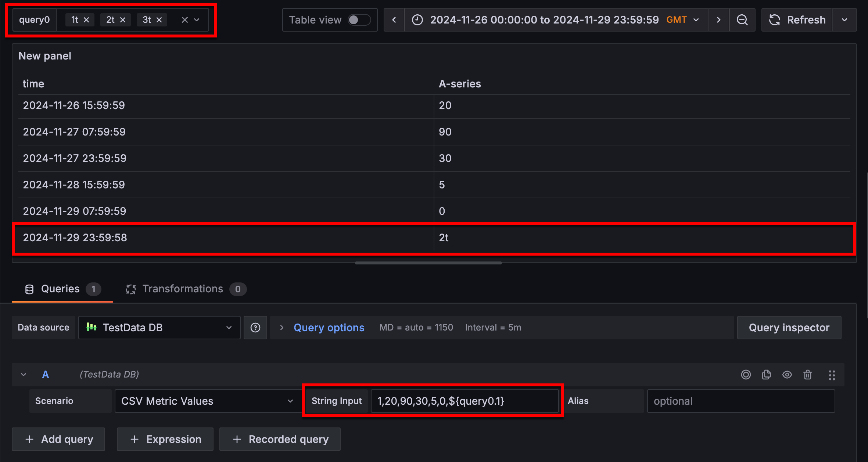Open the query0 variable dropdown
Screen dimensions: 868x462
pyautogui.click(x=197, y=19)
